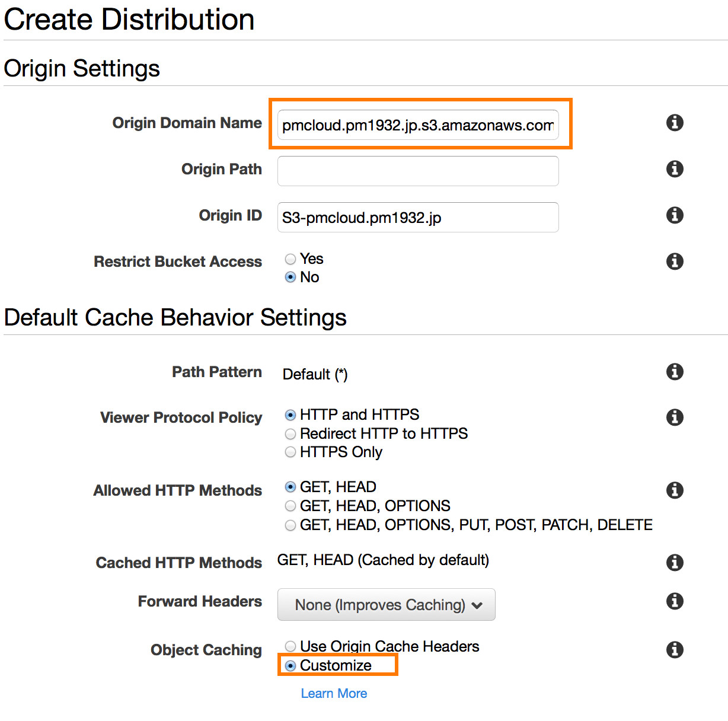This screenshot has width=728, height=721.
Task: Choose Redirect HTTP to HTTPS option
Action: point(290,434)
